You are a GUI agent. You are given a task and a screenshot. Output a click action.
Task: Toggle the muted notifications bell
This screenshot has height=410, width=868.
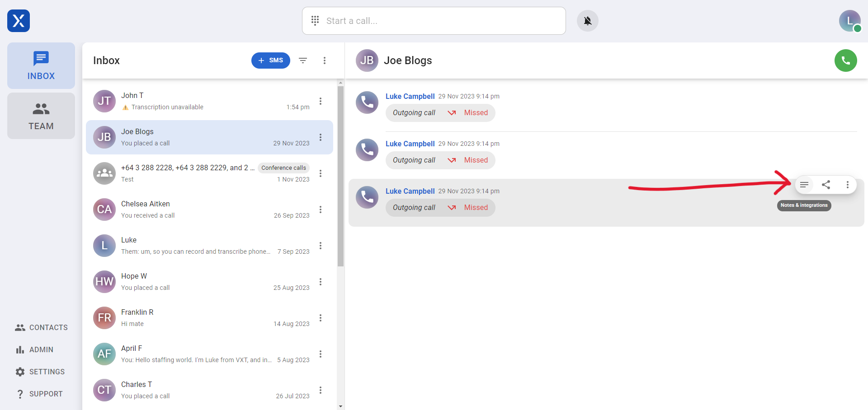click(587, 21)
